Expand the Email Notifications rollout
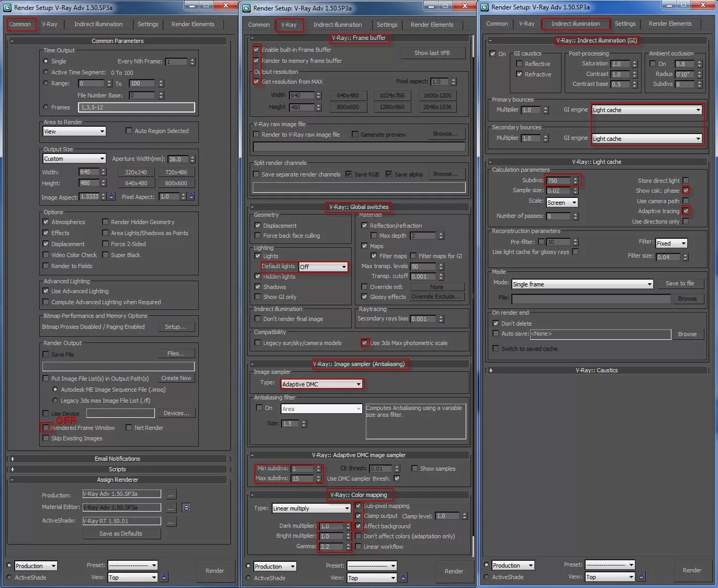The width and height of the screenshot is (718, 588). pyautogui.click(x=117, y=459)
